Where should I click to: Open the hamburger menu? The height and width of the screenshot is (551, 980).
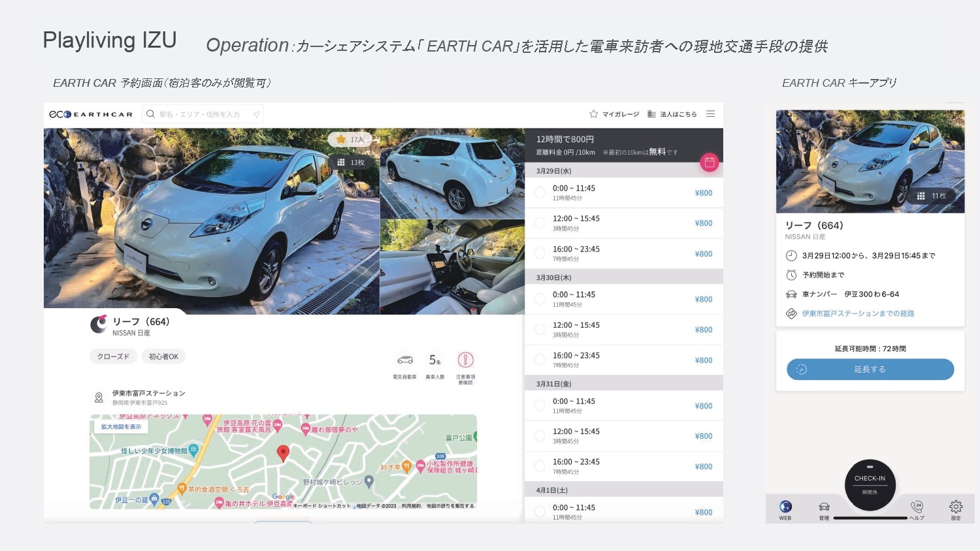(x=710, y=114)
